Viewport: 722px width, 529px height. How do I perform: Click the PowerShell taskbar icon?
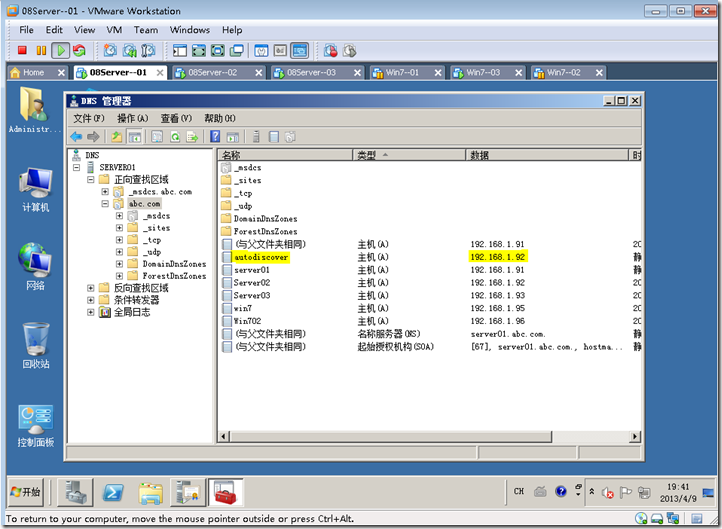click(x=113, y=493)
